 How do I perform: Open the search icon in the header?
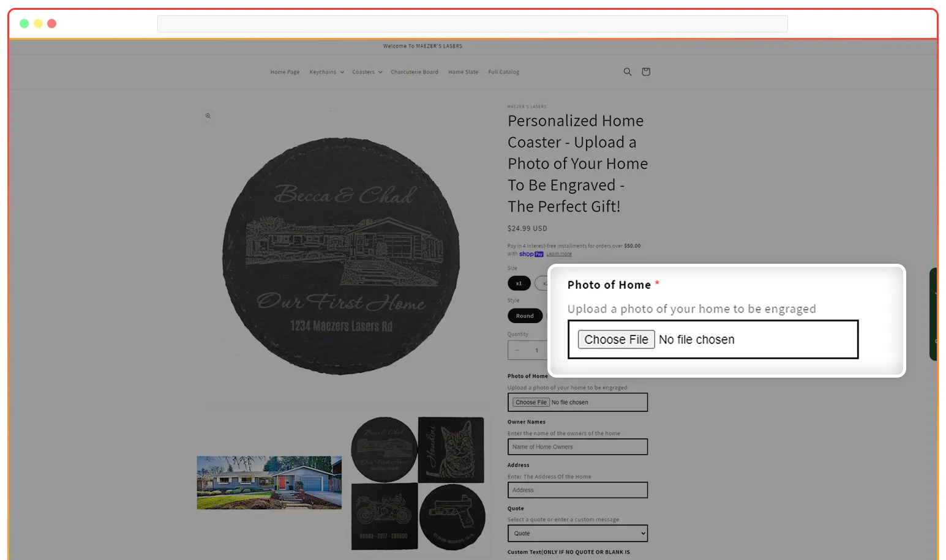click(x=627, y=72)
